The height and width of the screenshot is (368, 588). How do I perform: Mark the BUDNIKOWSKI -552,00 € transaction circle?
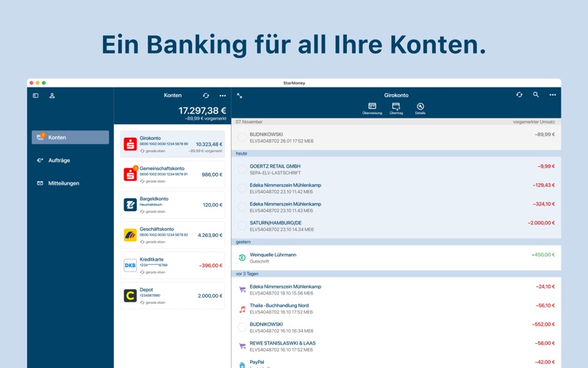pos(243,328)
